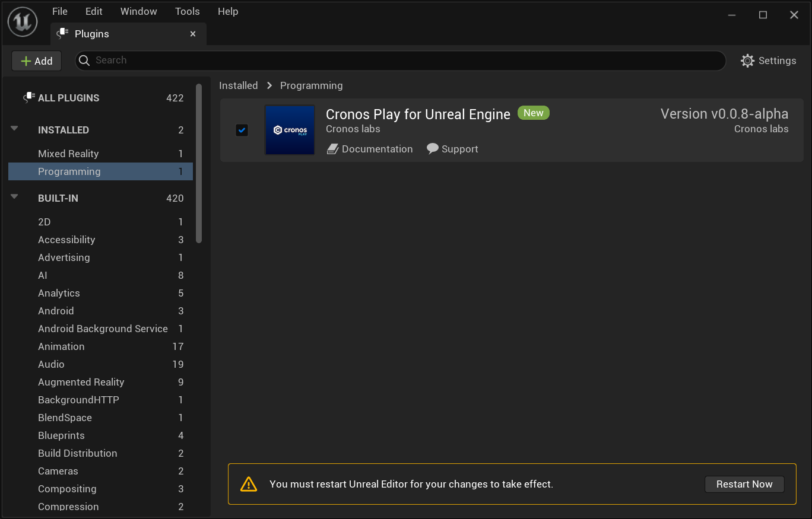Click the search magnifier icon

pyautogui.click(x=84, y=61)
